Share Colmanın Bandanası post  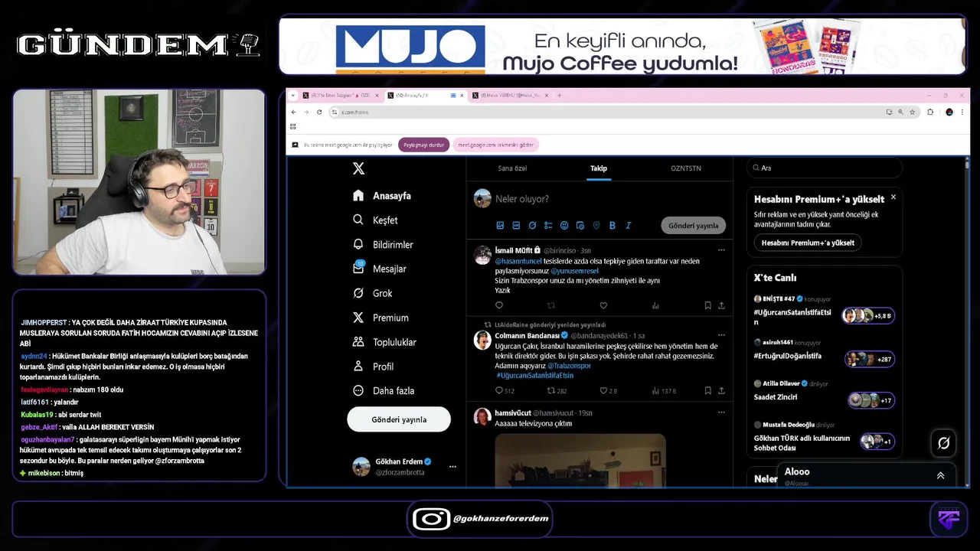(721, 390)
